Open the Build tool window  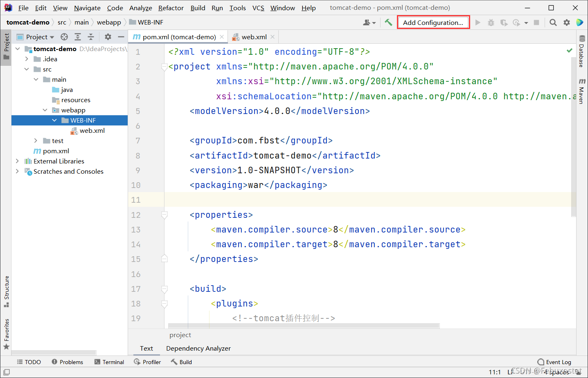pyautogui.click(x=181, y=362)
